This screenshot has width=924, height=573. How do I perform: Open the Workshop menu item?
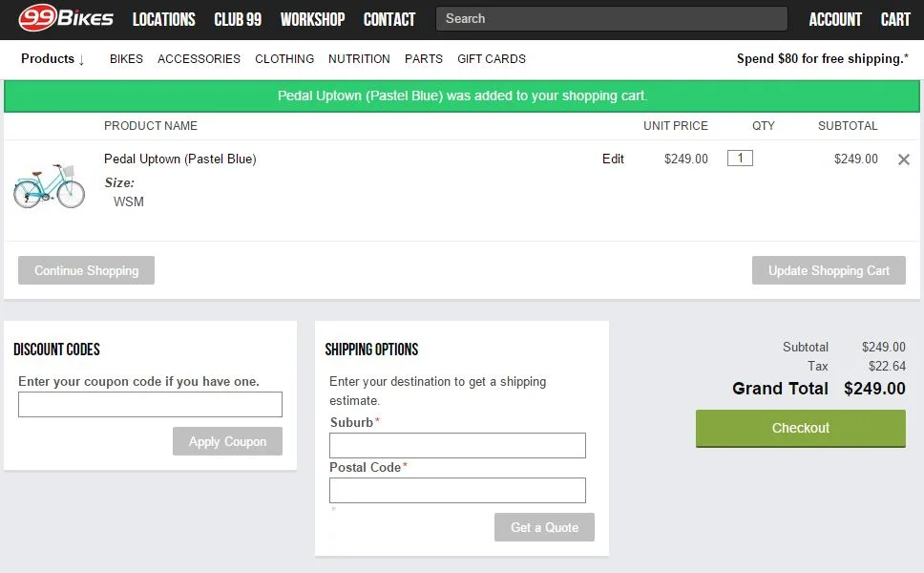pyautogui.click(x=312, y=19)
